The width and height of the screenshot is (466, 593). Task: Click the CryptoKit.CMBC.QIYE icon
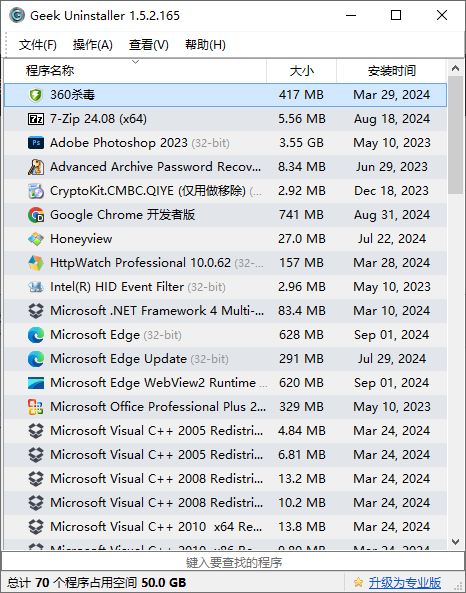[36, 191]
